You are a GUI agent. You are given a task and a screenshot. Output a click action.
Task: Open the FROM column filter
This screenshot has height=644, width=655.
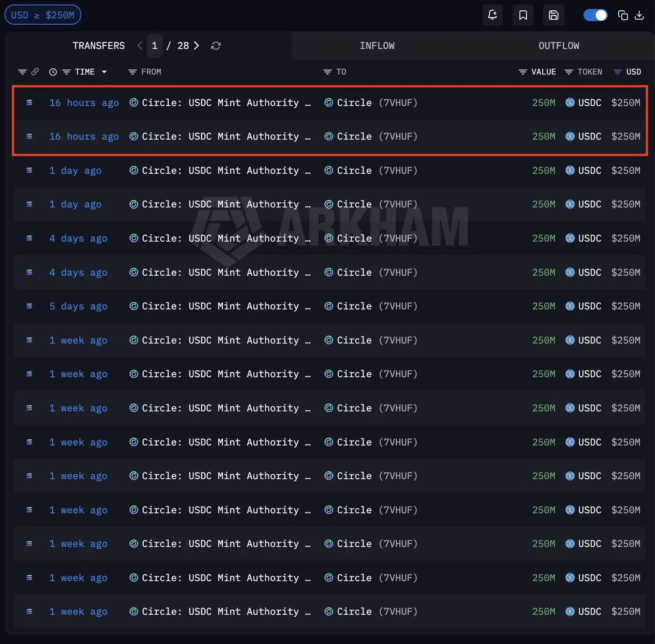(x=133, y=72)
